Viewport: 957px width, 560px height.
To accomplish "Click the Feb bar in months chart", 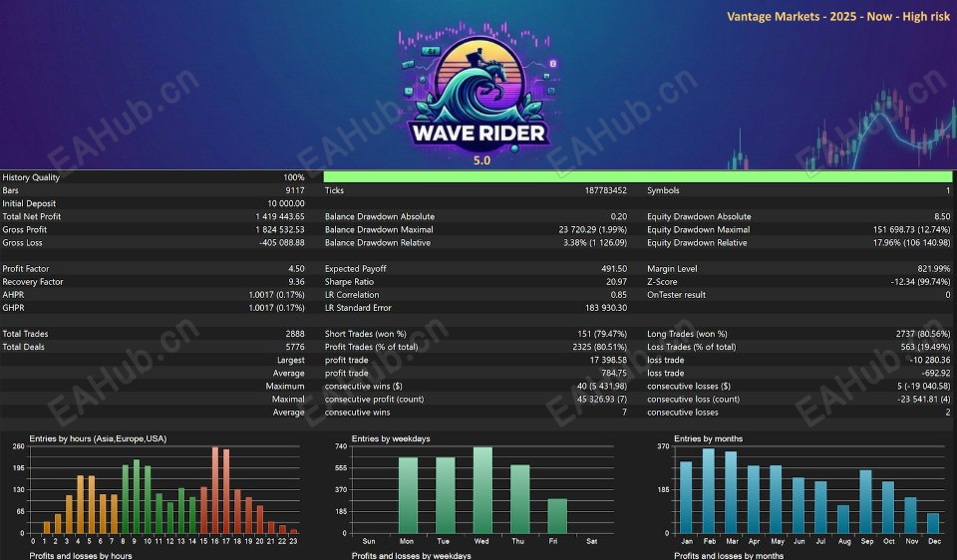I will pos(709,491).
